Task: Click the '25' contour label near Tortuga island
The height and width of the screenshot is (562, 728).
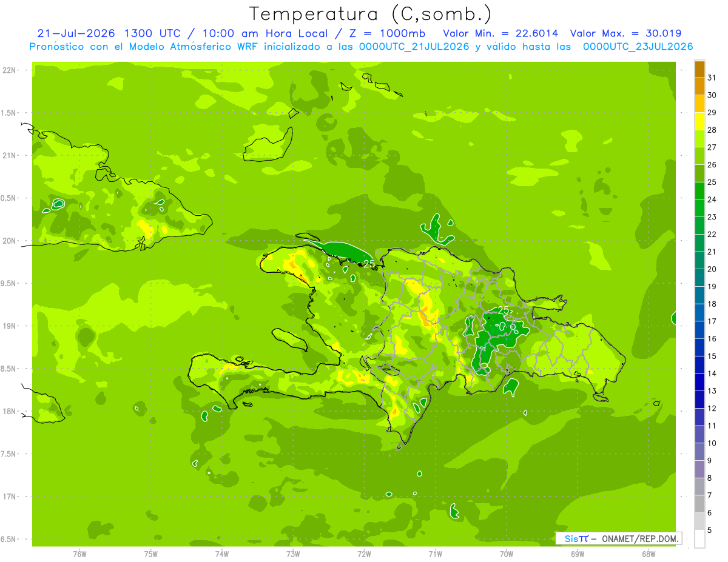Action: coord(369,264)
